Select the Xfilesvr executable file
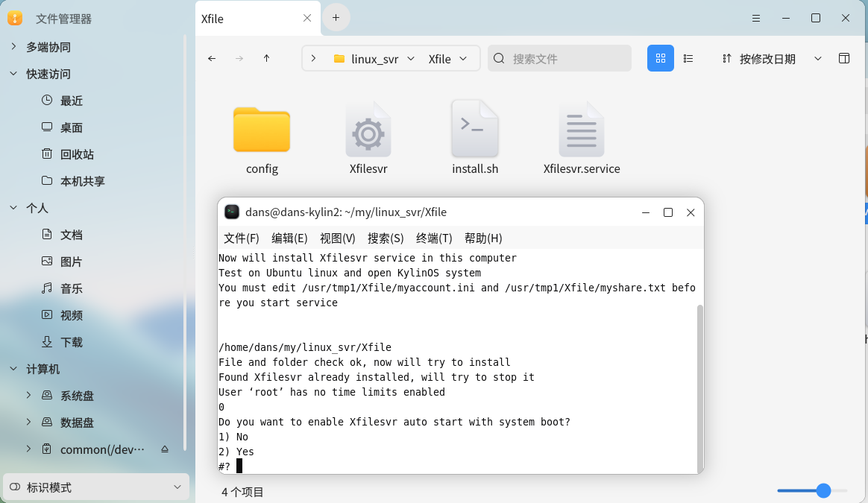The height and width of the screenshot is (503, 868). (368, 138)
